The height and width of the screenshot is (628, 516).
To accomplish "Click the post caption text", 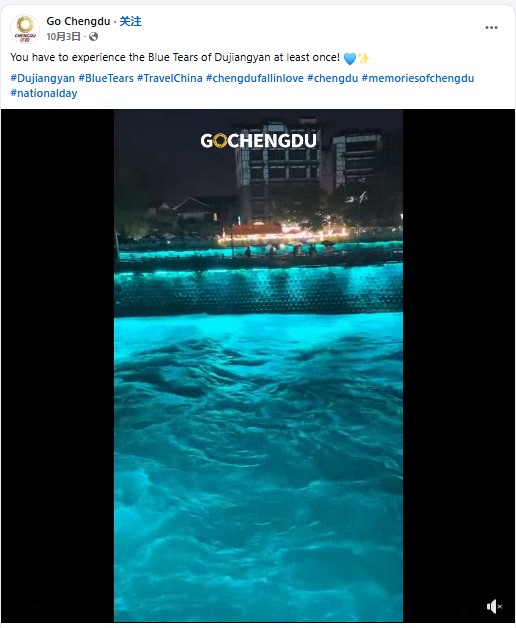I will (x=175, y=57).
